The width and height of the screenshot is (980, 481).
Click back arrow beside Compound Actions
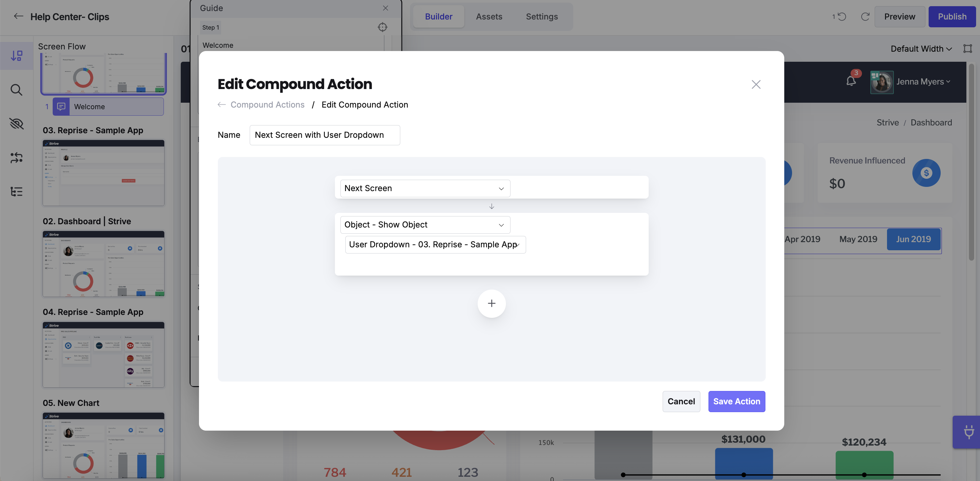click(221, 105)
